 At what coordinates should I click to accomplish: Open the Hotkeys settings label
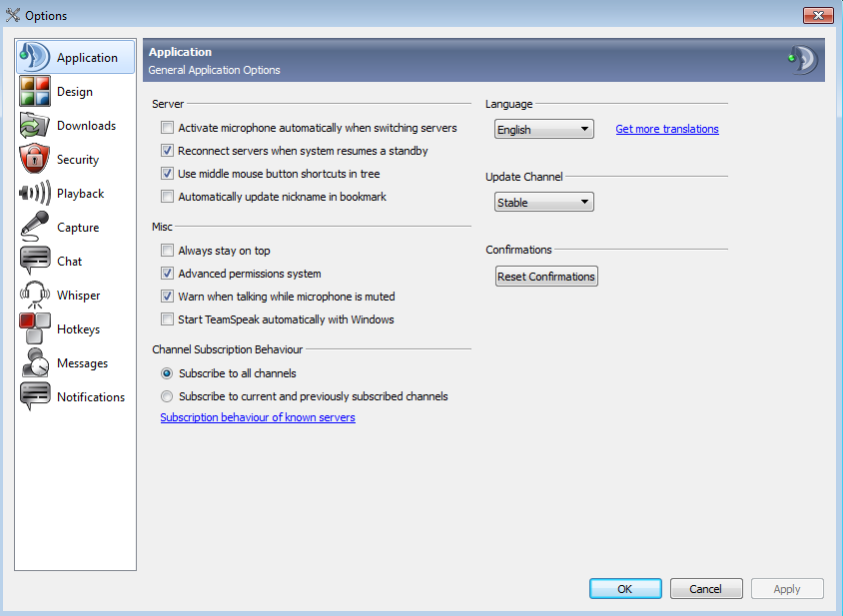pos(79,329)
